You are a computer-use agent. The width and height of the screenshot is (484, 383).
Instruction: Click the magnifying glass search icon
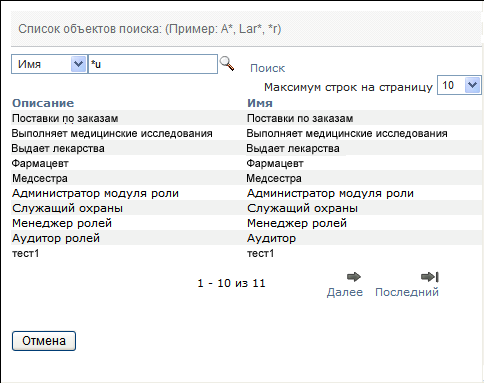(x=227, y=63)
